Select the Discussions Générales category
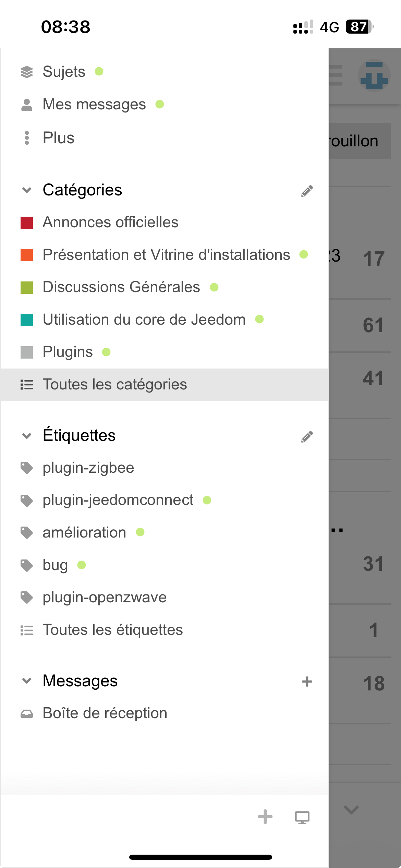The height and width of the screenshot is (868, 401). coord(121,287)
